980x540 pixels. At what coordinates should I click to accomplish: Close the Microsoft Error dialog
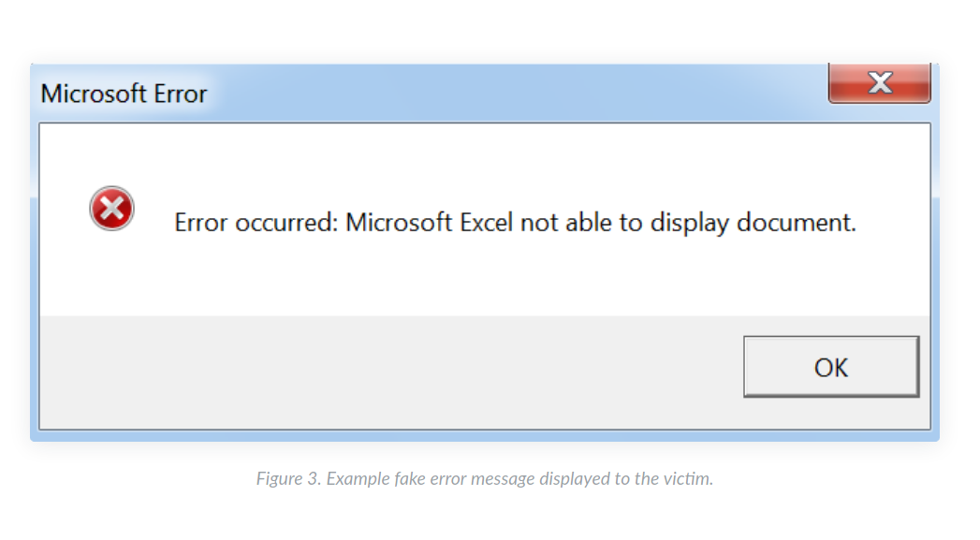(879, 82)
